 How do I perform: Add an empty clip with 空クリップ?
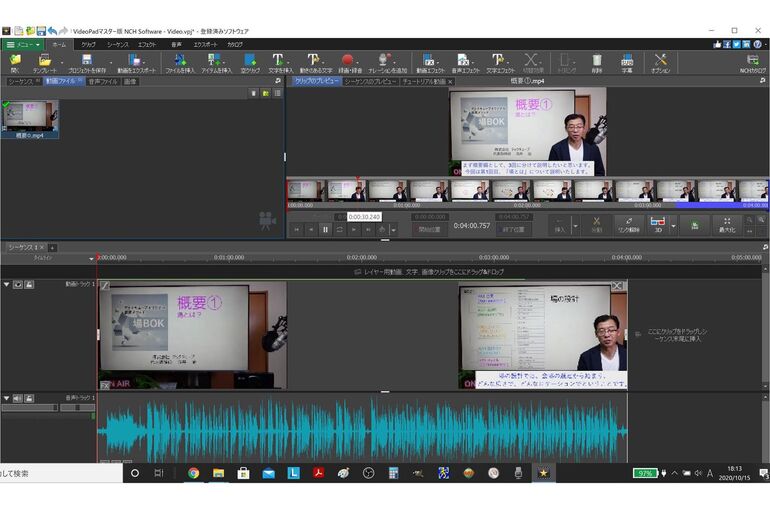coord(250,63)
